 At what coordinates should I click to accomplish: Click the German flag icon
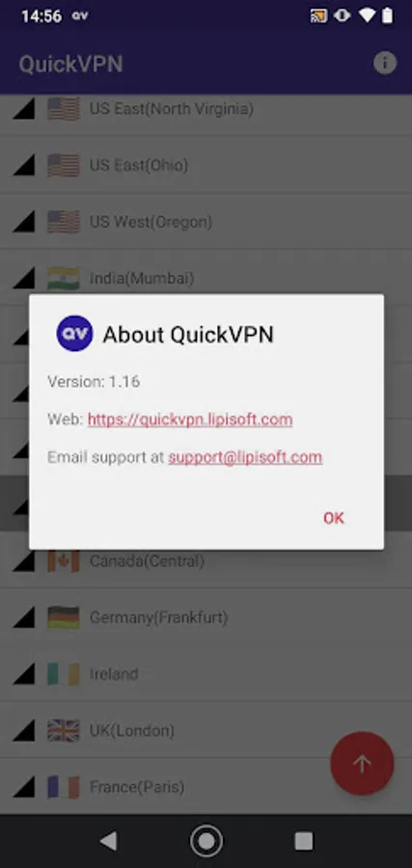point(63,618)
